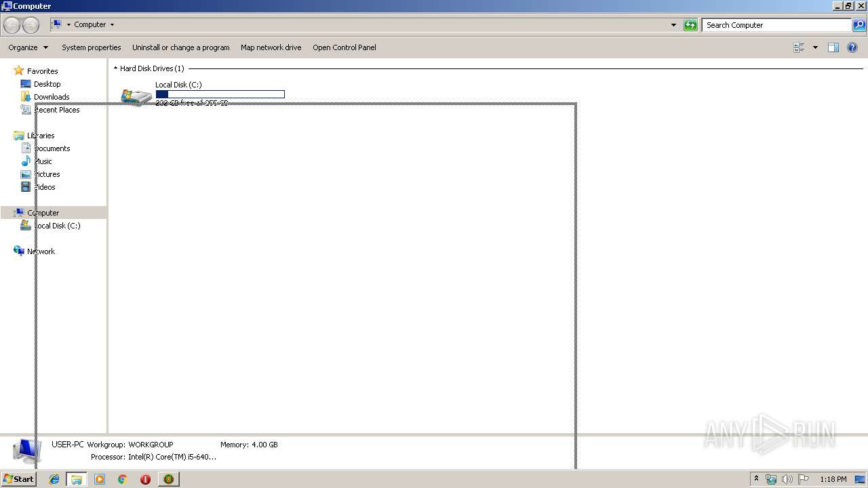Screen dimensions: 868x488
Task: Show the preview pane
Action: 833,47
